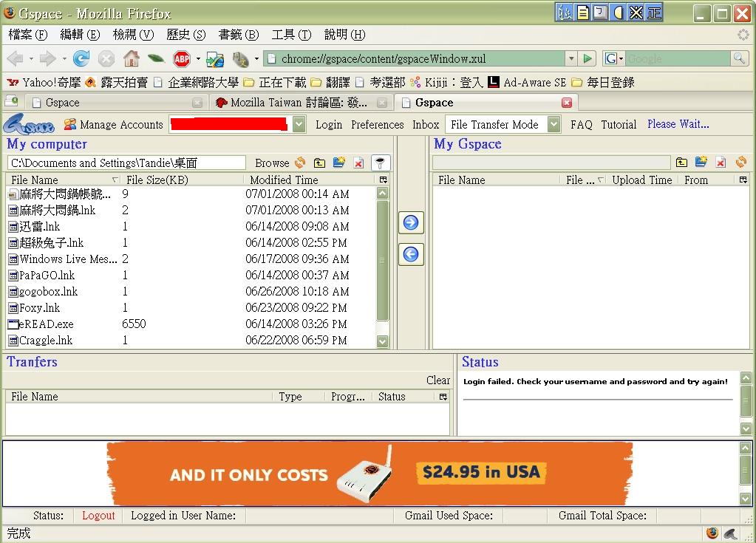Viewport: 756px width, 543px height.
Task: Open the 書籤 (B) menu
Action: pos(239,35)
